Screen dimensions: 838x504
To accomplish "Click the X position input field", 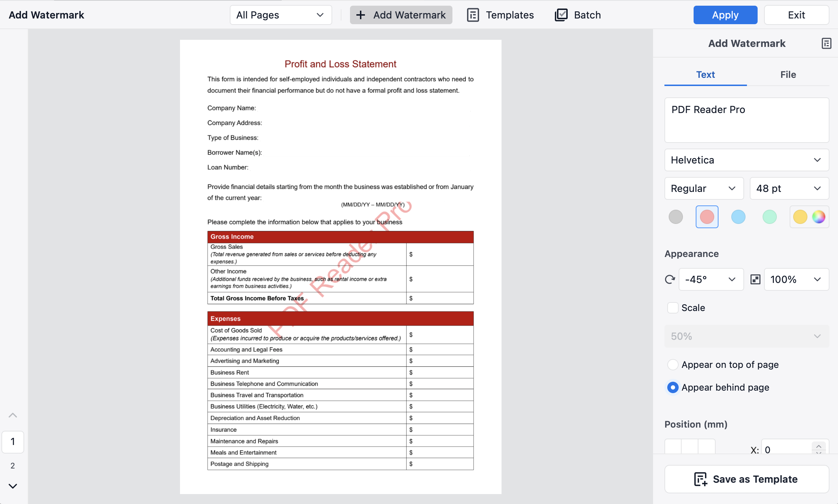I will (x=786, y=449).
